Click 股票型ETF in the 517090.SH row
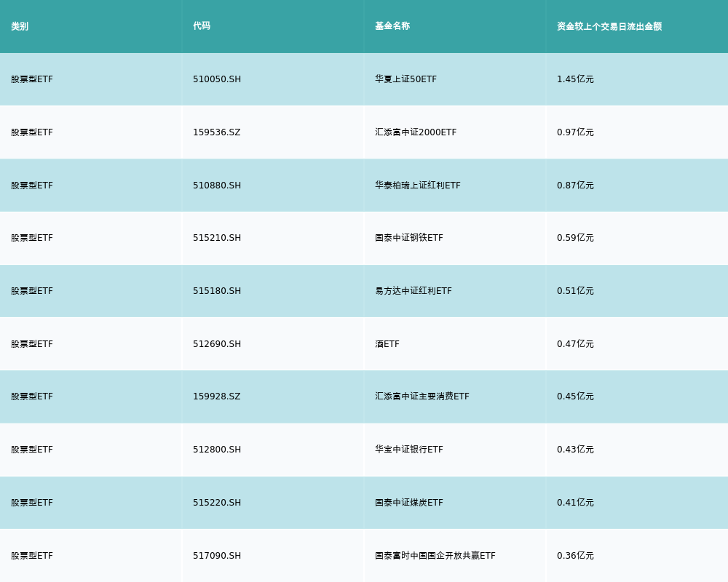The width and height of the screenshot is (728, 582). coord(32,556)
